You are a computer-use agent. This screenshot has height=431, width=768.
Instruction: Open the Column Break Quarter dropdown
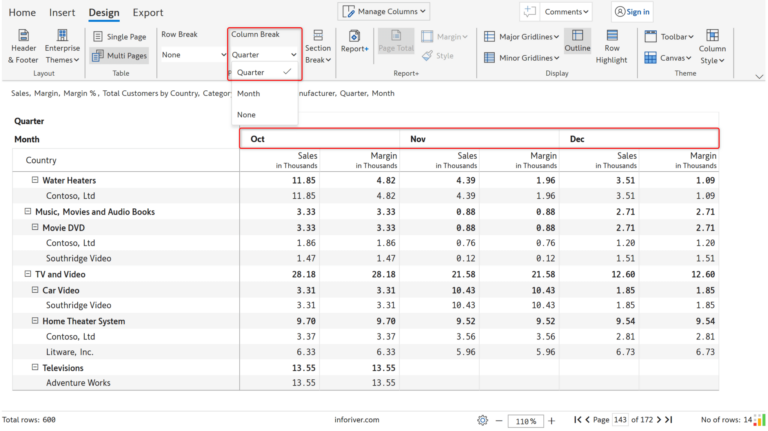point(264,55)
